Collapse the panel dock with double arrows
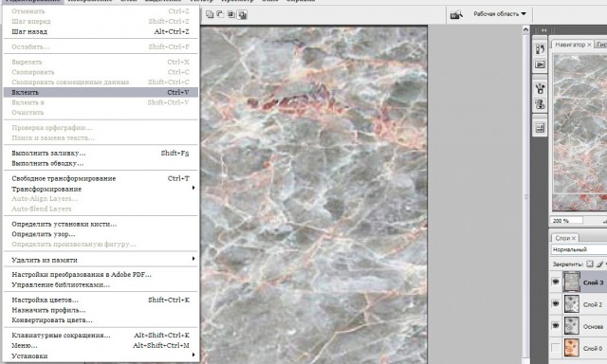Viewport: 607px width, 364px height. [543, 29]
